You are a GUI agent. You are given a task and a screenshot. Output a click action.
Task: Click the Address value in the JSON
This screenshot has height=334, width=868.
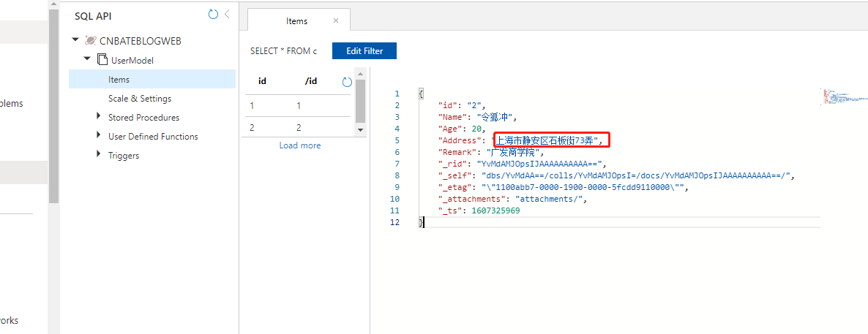pos(548,140)
